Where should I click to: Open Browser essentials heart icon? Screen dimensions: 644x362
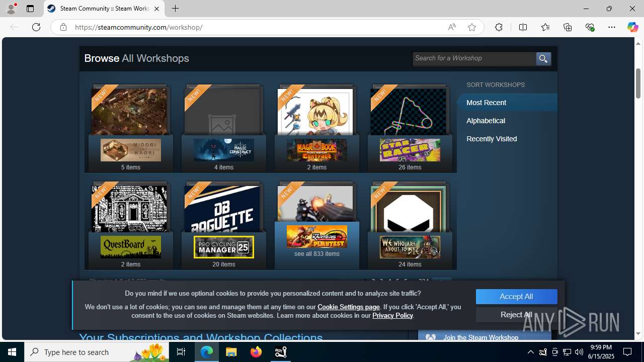[590, 27]
